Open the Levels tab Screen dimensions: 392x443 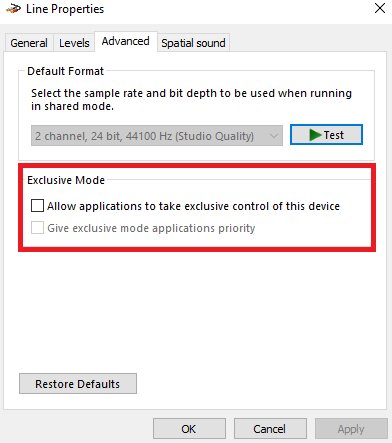(74, 43)
